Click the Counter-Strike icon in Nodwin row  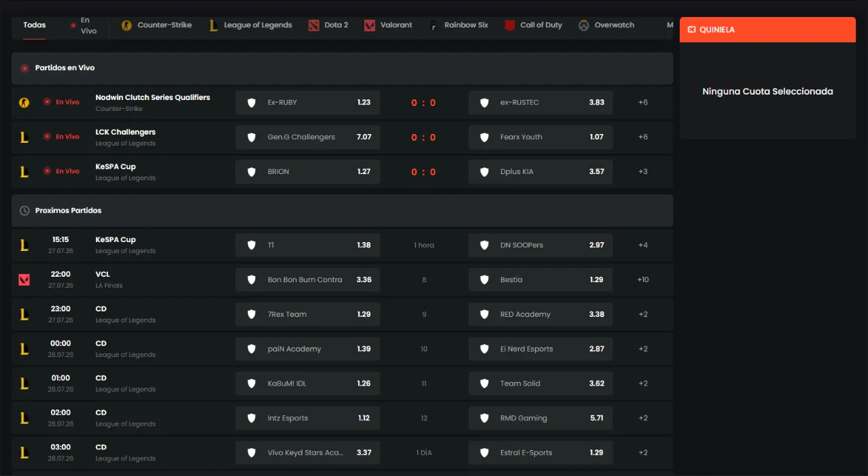pos(24,103)
